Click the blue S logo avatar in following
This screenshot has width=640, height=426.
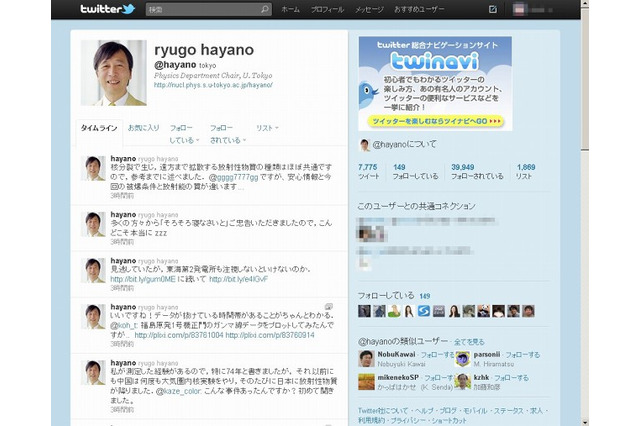(x=424, y=311)
